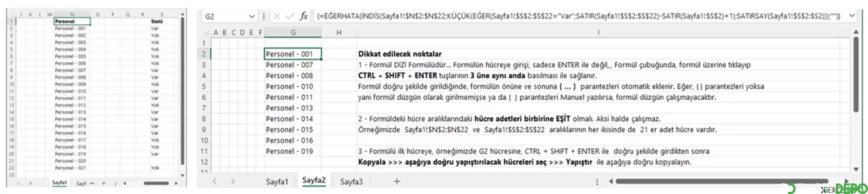The image size is (868, 194).
Task: Go to previous sheet tab in right workbook
Action: (215, 181)
